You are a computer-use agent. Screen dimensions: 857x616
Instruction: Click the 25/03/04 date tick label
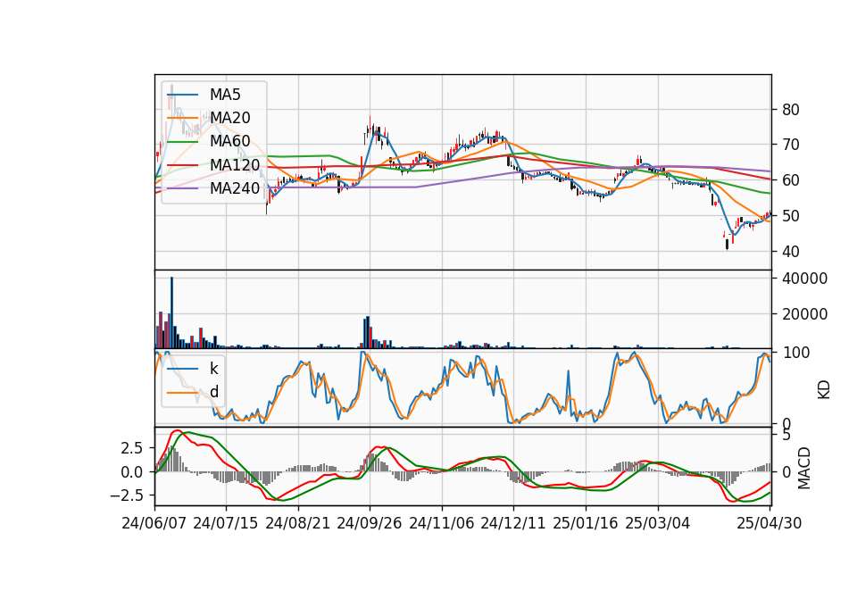point(658,524)
